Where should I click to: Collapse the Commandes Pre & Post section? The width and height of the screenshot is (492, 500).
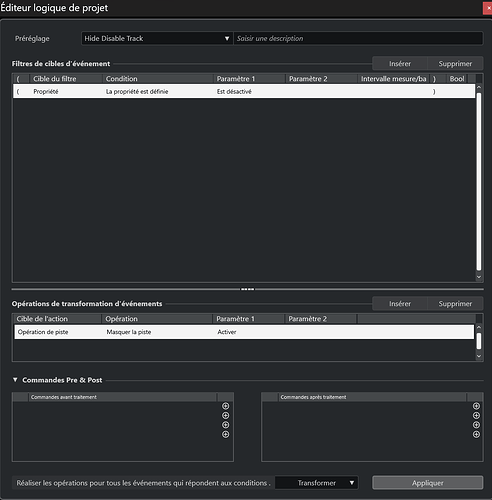(15, 380)
